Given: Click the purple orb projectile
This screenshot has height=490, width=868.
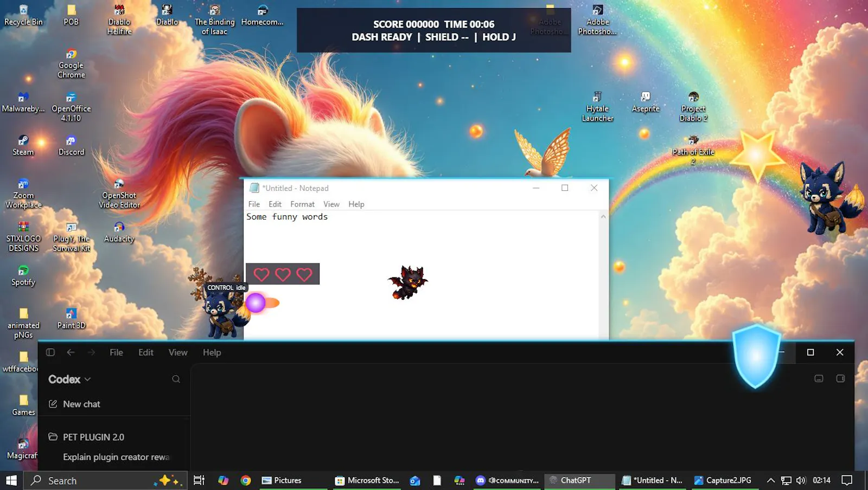Looking at the screenshot, I should point(256,302).
